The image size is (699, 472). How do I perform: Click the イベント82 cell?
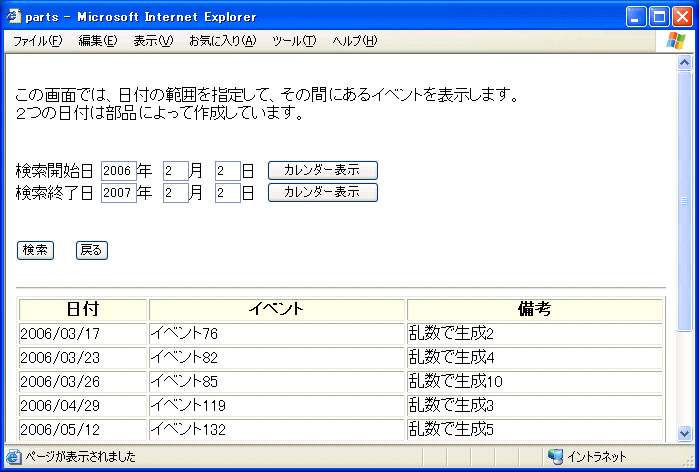(x=276, y=358)
